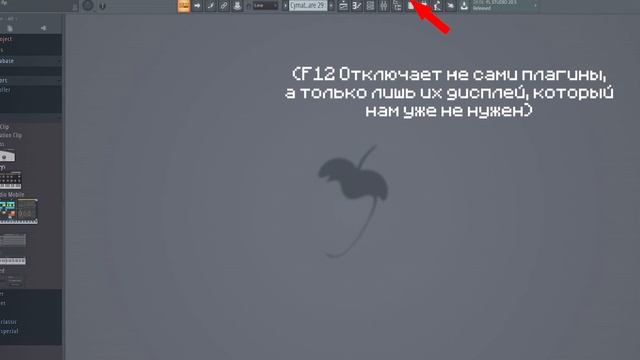The height and width of the screenshot is (360, 640).
Task: Click the small arrow left of pattern name
Action: 285,6
